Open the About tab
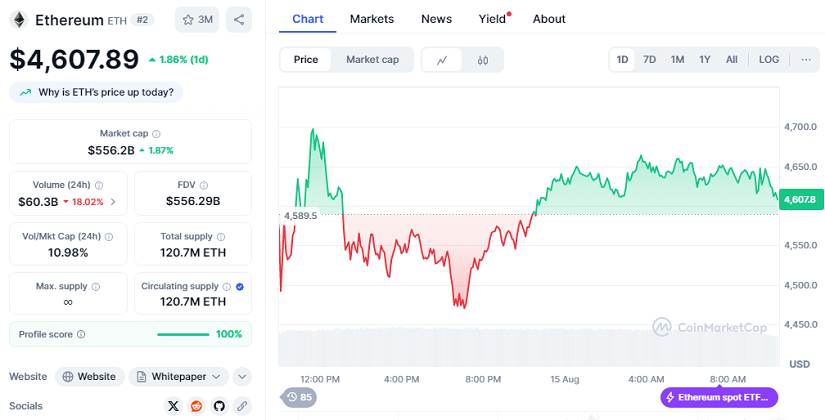The image size is (825, 420). click(x=549, y=19)
